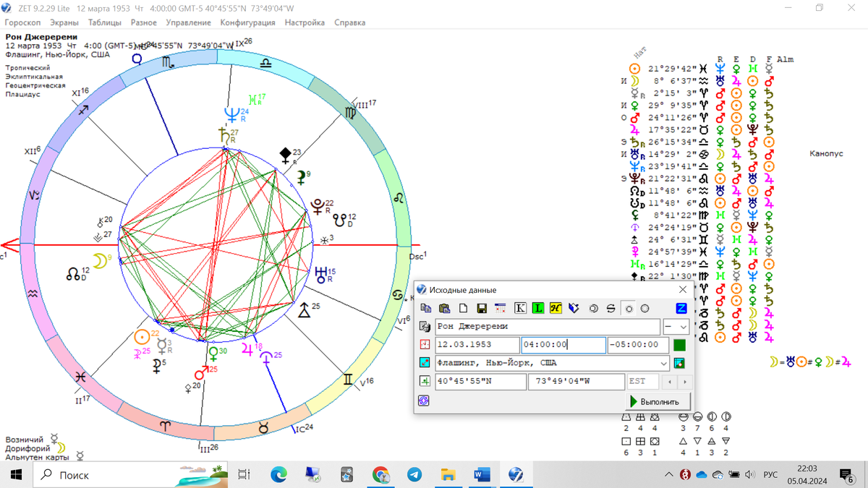Open the Разное menu
Image resolution: width=868 pixels, height=488 pixels.
[x=144, y=22]
